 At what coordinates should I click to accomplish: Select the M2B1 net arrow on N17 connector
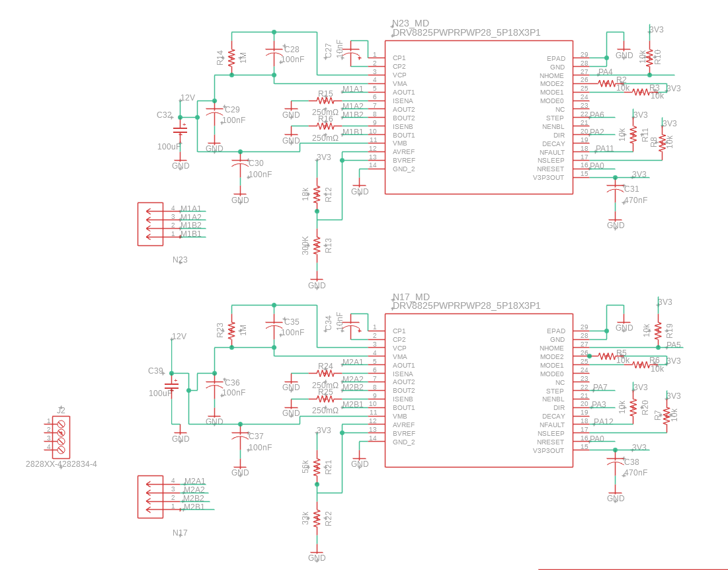pyautogui.click(x=194, y=508)
